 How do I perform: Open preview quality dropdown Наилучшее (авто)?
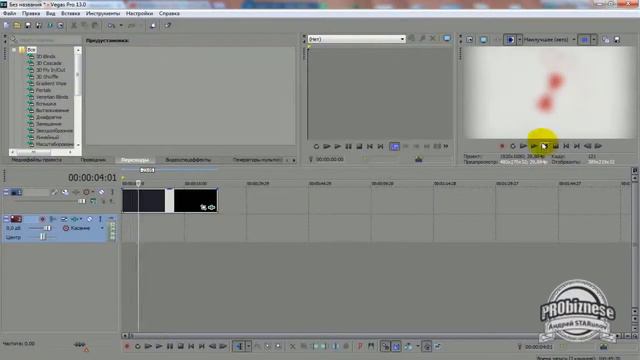tap(549, 40)
